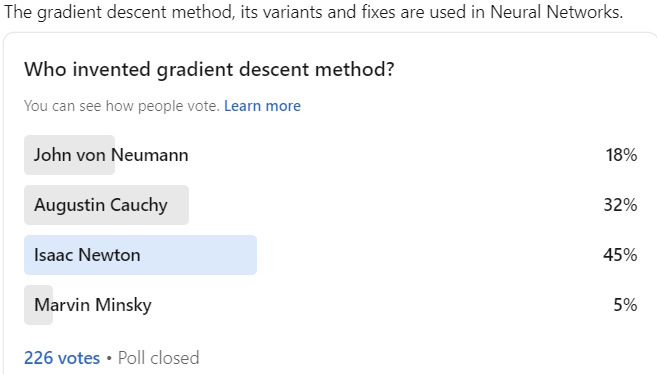The width and height of the screenshot is (657, 374).
Task: Click the poll question about gradient descent
Action: (209, 70)
